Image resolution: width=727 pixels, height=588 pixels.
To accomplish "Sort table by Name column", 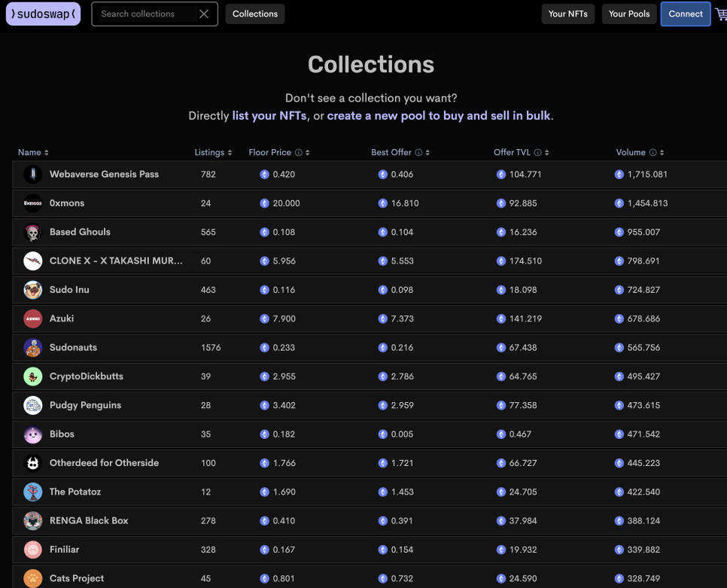I will [33, 152].
